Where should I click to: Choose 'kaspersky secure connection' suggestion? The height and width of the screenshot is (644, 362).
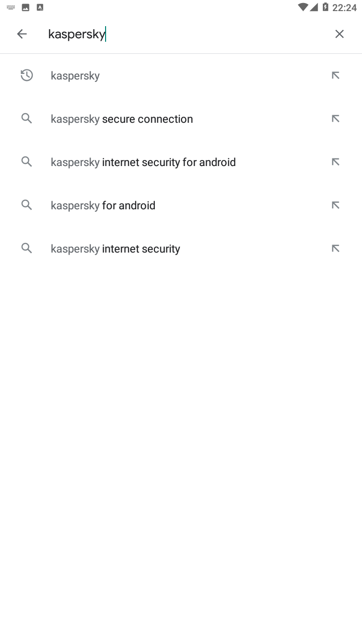click(x=122, y=119)
